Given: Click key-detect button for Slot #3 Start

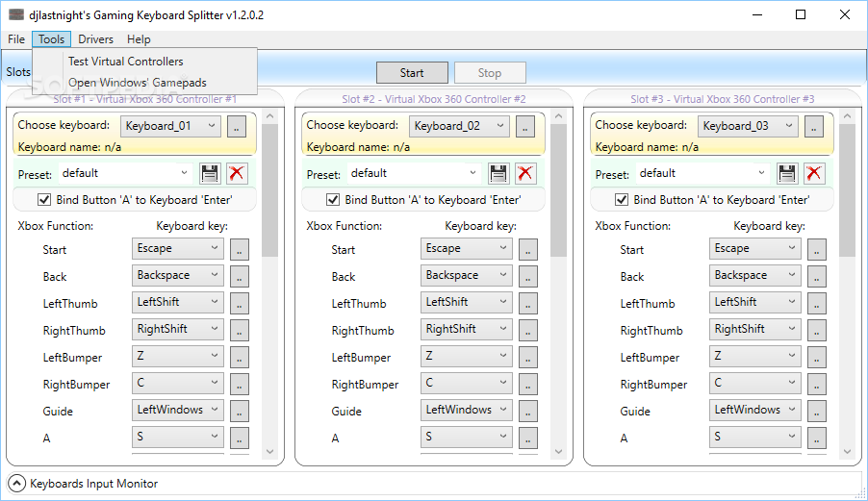Looking at the screenshot, I should coord(817,249).
